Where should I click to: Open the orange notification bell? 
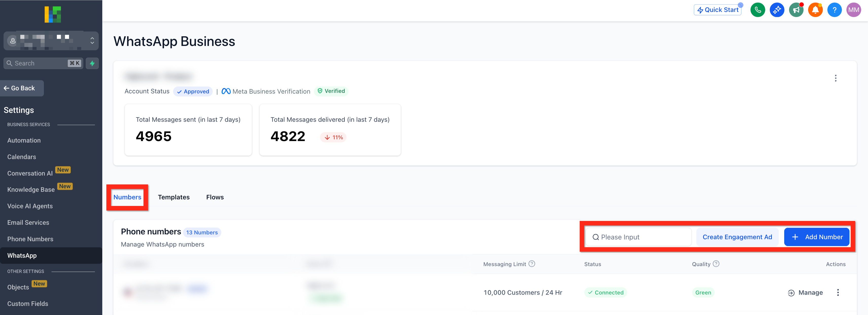pyautogui.click(x=815, y=10)
